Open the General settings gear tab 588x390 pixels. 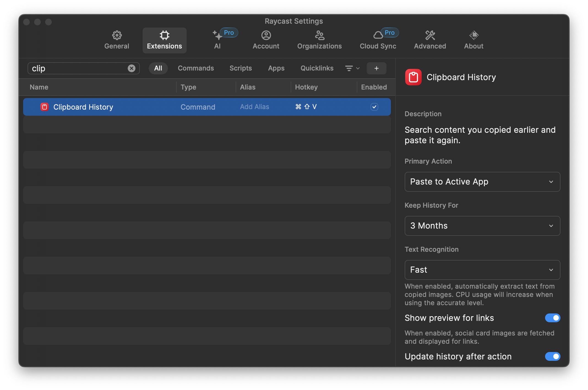point(117,40)
